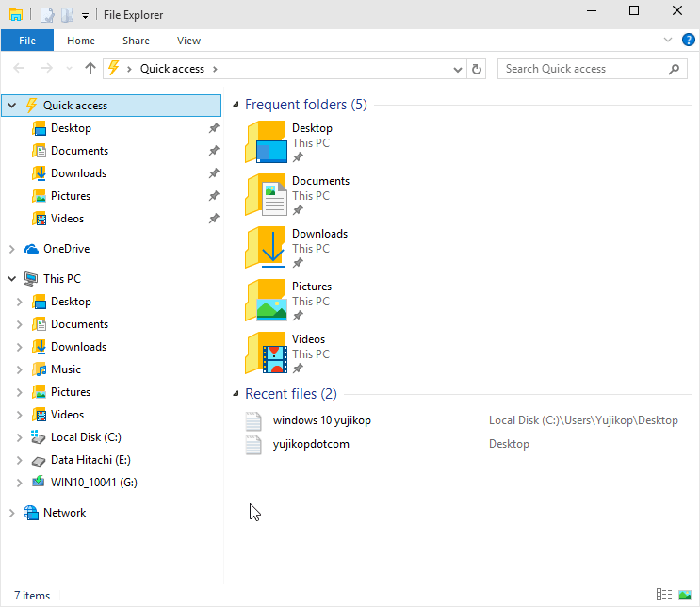Select Downloads under This PC
This screenshot has height=607, width=700.
[x=78, y=347]
